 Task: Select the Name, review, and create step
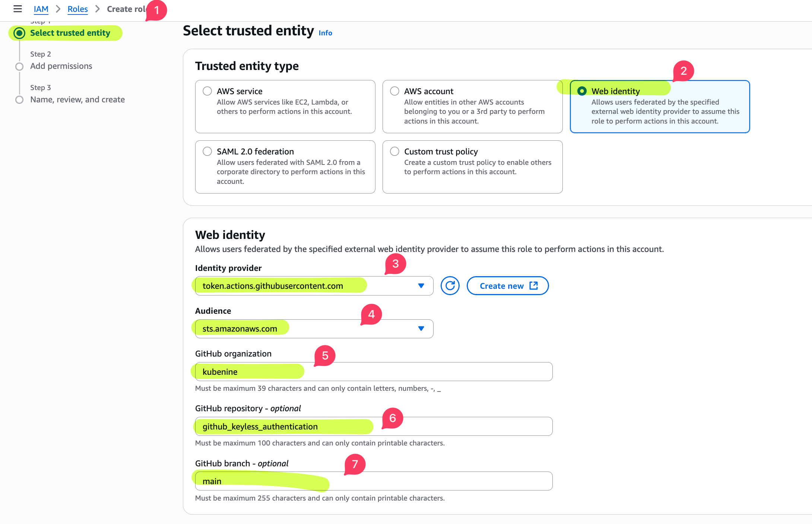(x=77, y=99)
